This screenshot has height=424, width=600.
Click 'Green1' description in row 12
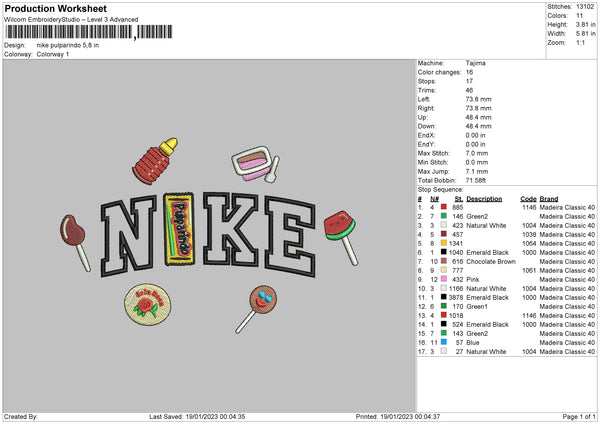tap(477, 307)
